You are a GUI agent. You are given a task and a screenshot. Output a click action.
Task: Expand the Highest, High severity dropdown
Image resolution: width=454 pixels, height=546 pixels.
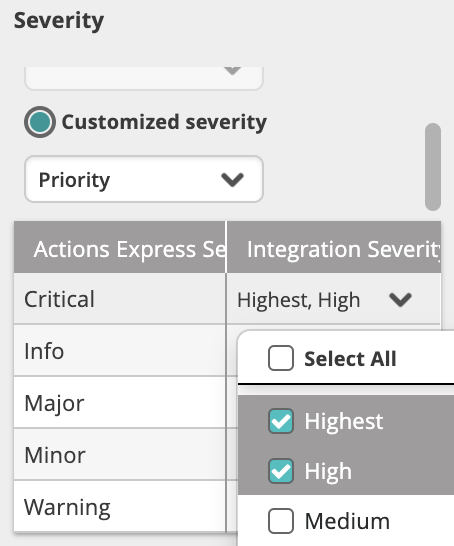click(333, 299)
